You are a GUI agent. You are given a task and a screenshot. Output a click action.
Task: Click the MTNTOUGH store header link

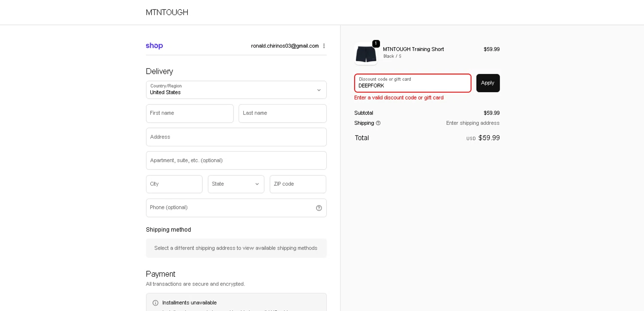(x=167, y=12)
